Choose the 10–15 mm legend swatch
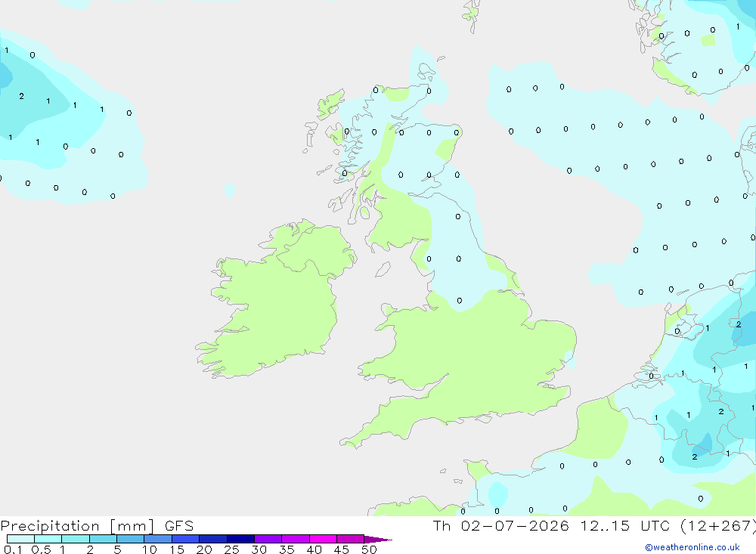 [158, 539]
